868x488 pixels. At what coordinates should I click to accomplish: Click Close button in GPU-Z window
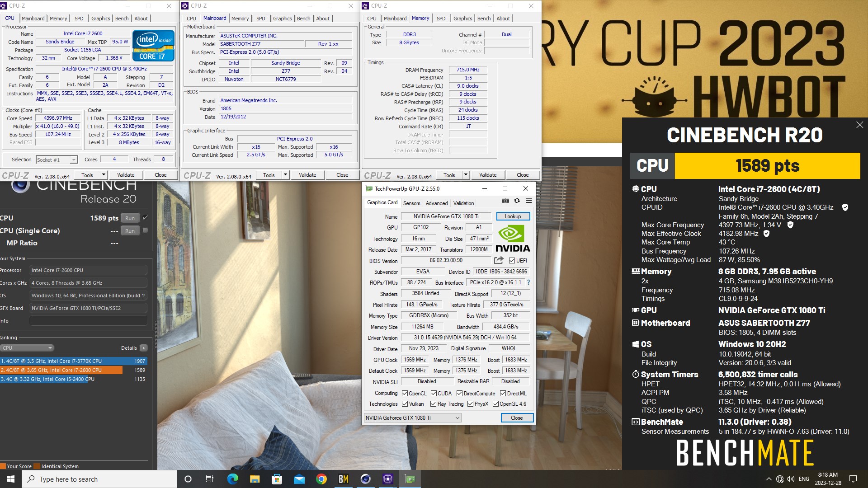pos(517,418)
